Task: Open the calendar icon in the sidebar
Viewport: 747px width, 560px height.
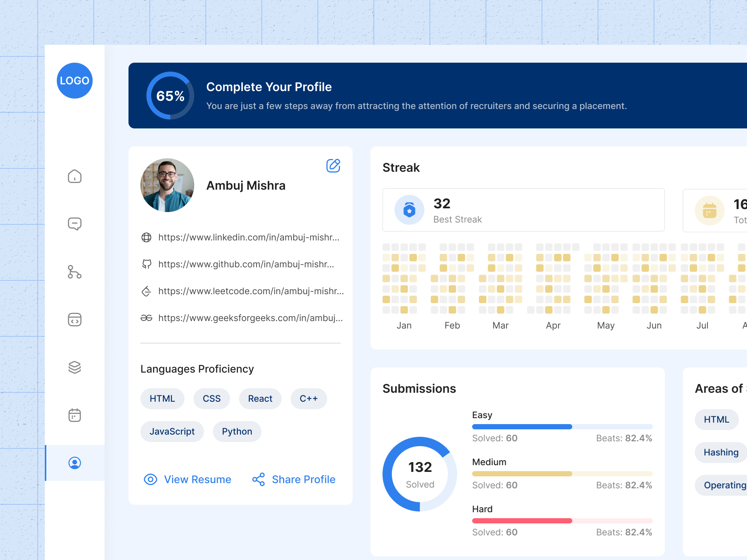Action: [x=74, y=415]
